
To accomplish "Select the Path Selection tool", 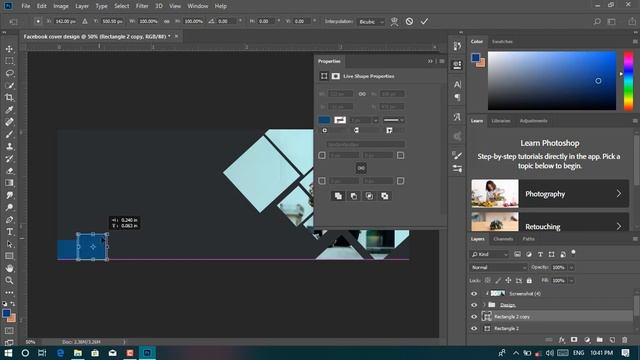I will pyautogui.click(x=9, y=244).
